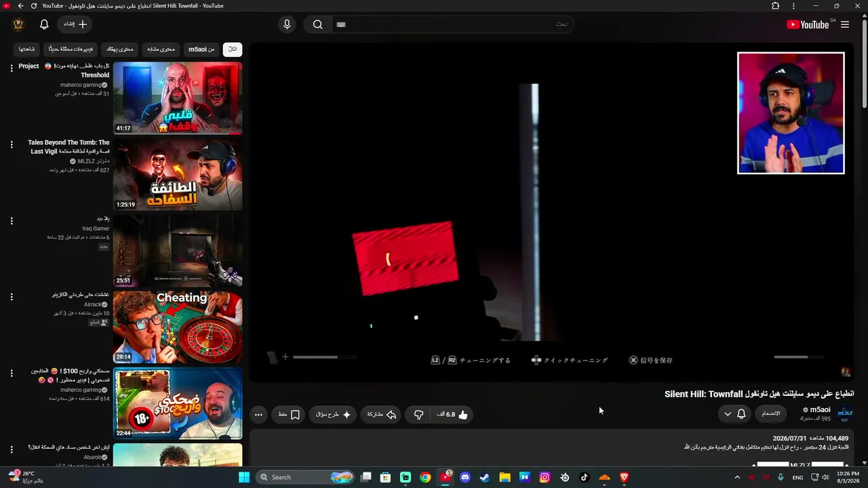Save the video to a playlist
The height and width of the screenshot is (488, 868).
point(290,414)
